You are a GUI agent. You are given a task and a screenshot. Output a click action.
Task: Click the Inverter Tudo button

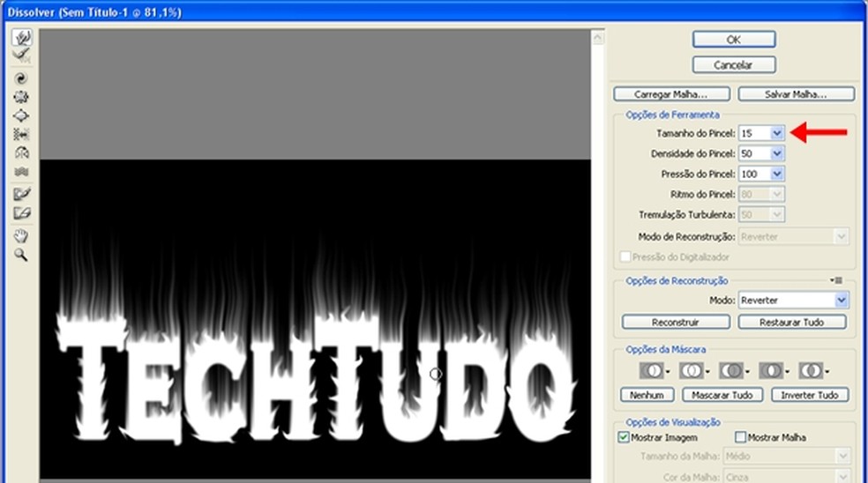point(810,395)
